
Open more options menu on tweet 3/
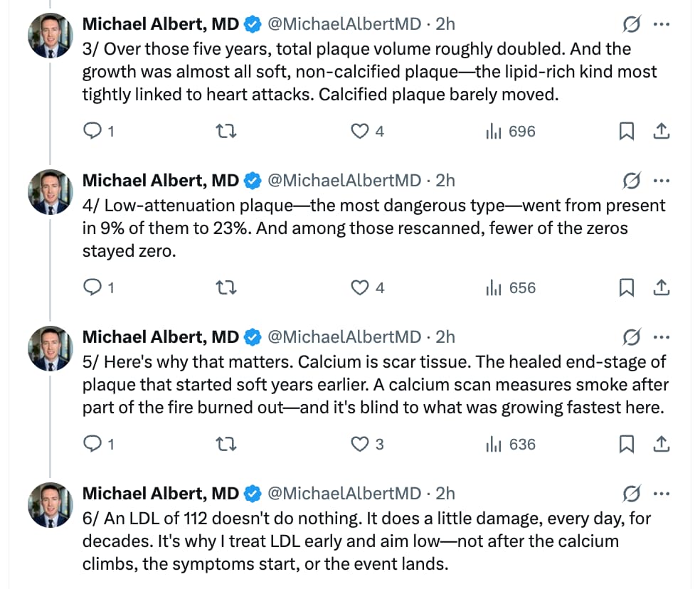click(x=661, y=24)
